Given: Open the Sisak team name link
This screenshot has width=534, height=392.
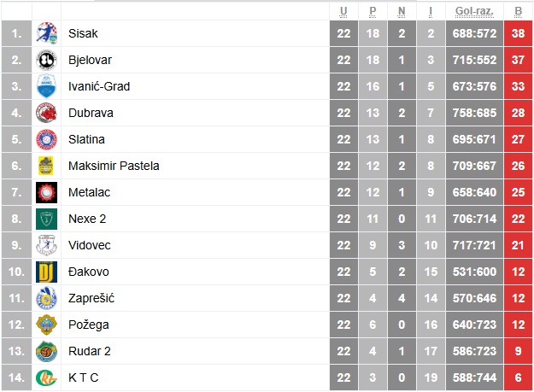Looking at the screenshot, I should pyautogui.click(x=83, y=34).
